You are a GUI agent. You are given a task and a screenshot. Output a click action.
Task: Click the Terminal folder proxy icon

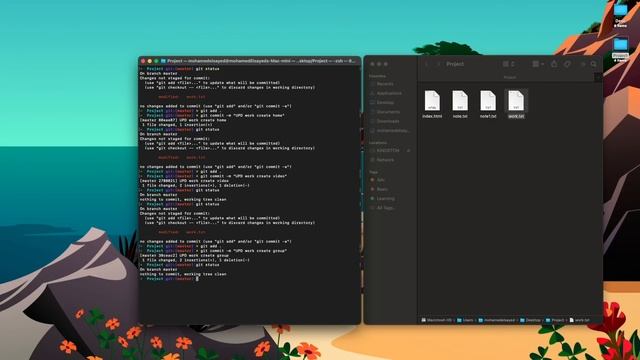coord(163,61)
